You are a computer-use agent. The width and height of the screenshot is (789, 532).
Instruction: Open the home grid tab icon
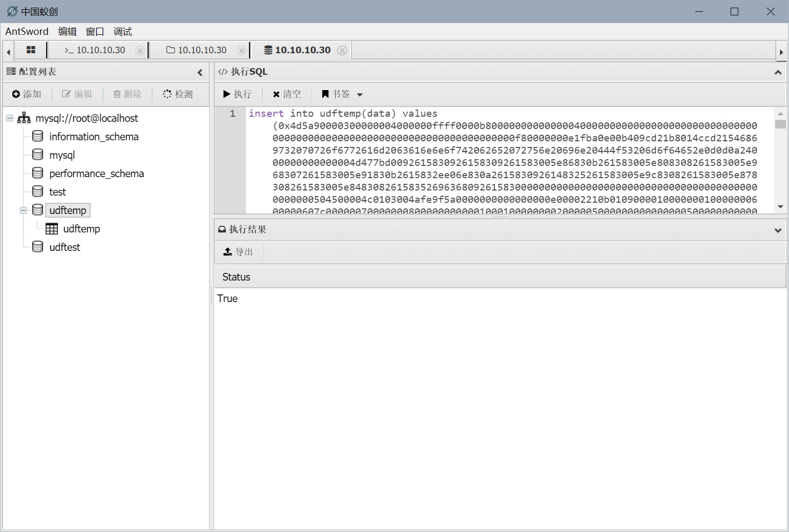pos(31,50)
